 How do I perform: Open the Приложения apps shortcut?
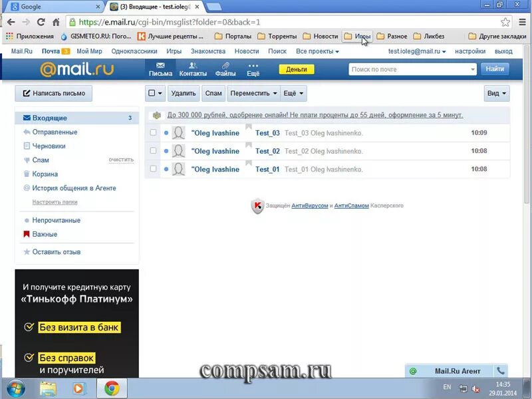(30, 37)
